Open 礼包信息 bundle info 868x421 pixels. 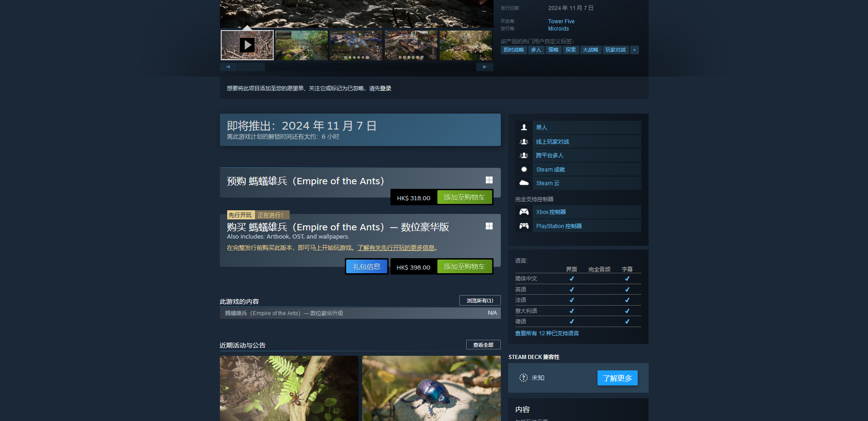click(x=367, y=267)
